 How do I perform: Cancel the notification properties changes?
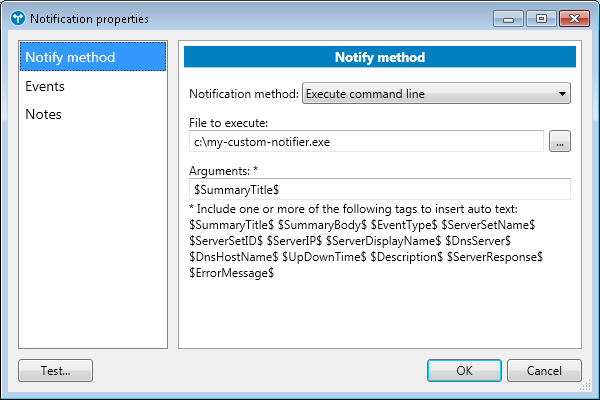click(x=543, y=370)
